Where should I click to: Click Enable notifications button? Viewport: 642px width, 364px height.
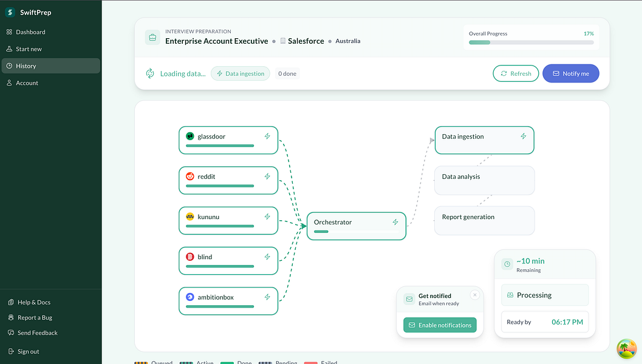pyautogui.click(x=440, y=325)
